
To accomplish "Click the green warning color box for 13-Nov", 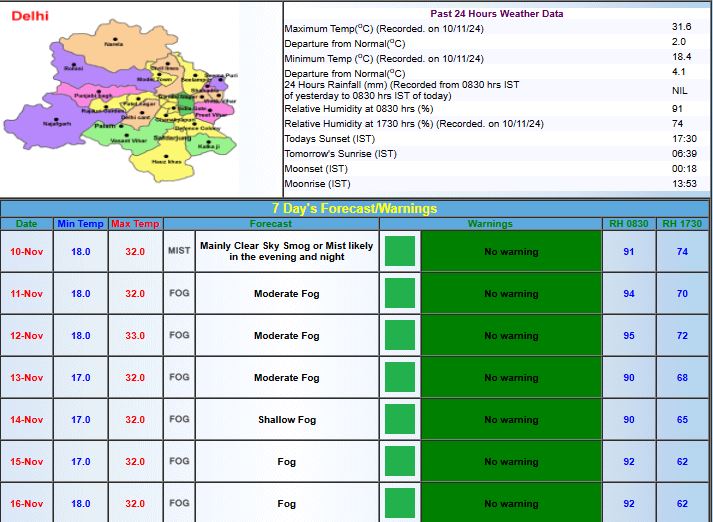I will [x=400, y=377].
